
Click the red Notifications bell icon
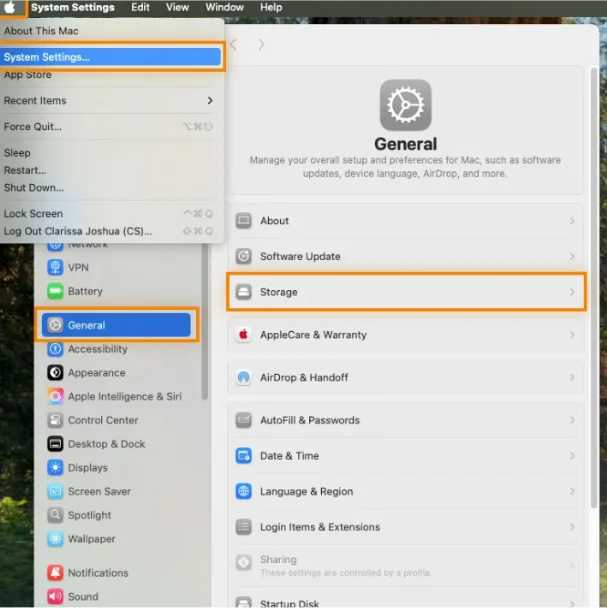(x=55, y=573)
